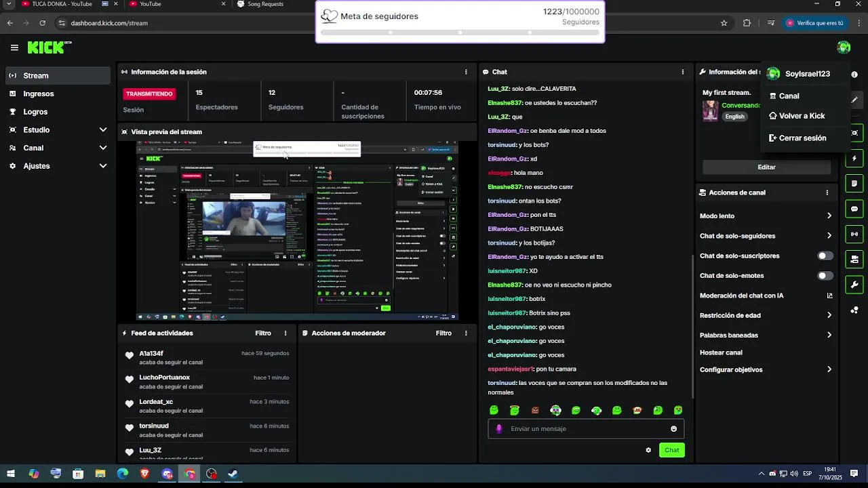Open the Chat panel three-dot menu
The height and width of the screenshot is (488, 868).
[x=683, y=72]
